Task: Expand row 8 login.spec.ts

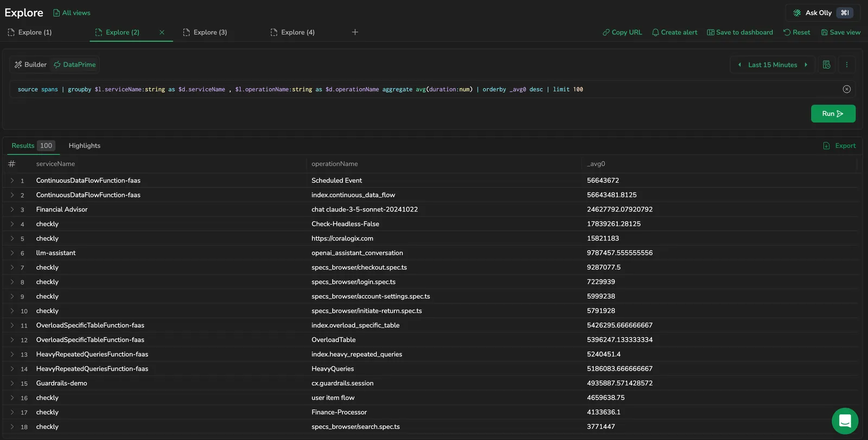Action: coord(12,282)
